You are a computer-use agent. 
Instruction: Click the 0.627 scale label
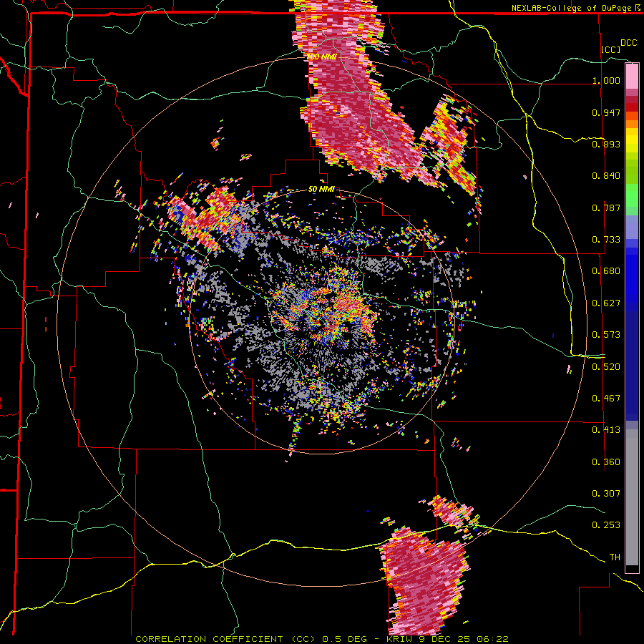606,303
